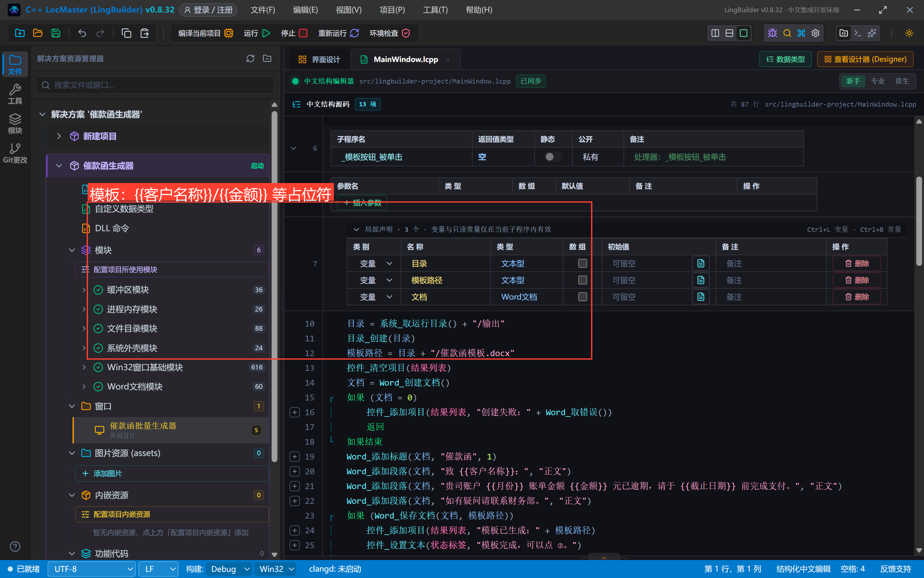924x578 pixels.
Task: Check the 数组 checkbox for 目录
Action: [x=582, y=263]
